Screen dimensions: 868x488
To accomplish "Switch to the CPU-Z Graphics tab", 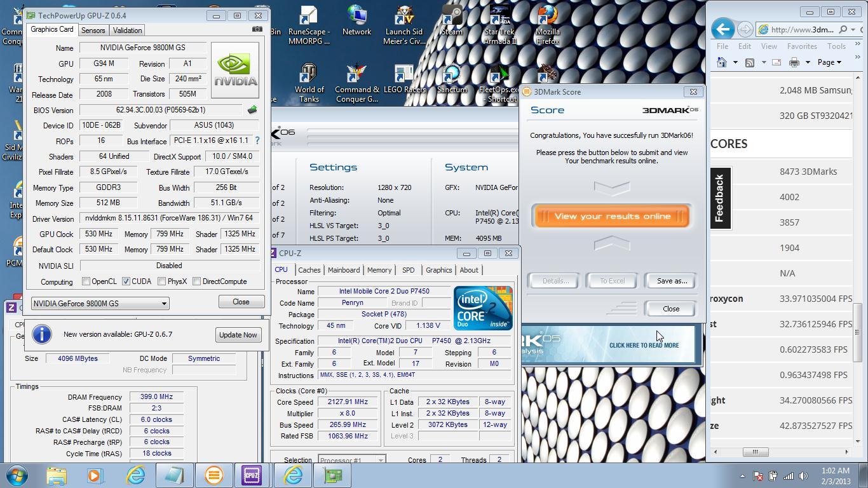I will 438,270.
